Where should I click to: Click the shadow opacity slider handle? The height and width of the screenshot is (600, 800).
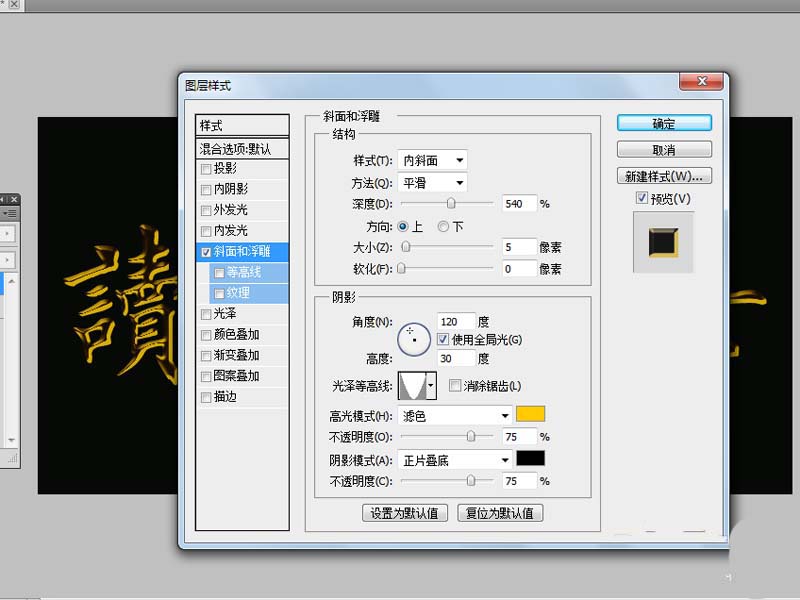pos(470,481)
